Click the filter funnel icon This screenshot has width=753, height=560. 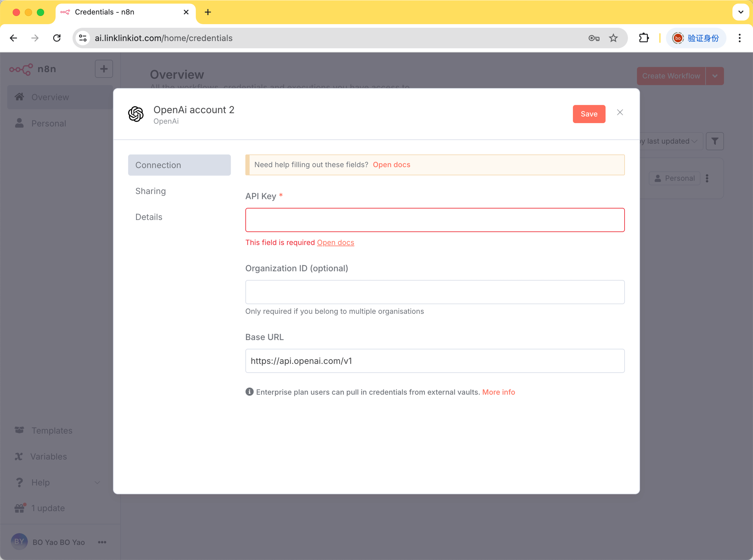715,141
